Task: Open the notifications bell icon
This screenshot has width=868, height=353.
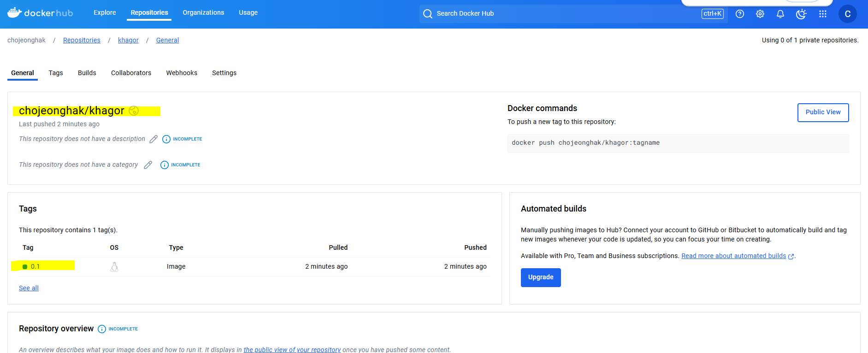Action: click(780, 14)
